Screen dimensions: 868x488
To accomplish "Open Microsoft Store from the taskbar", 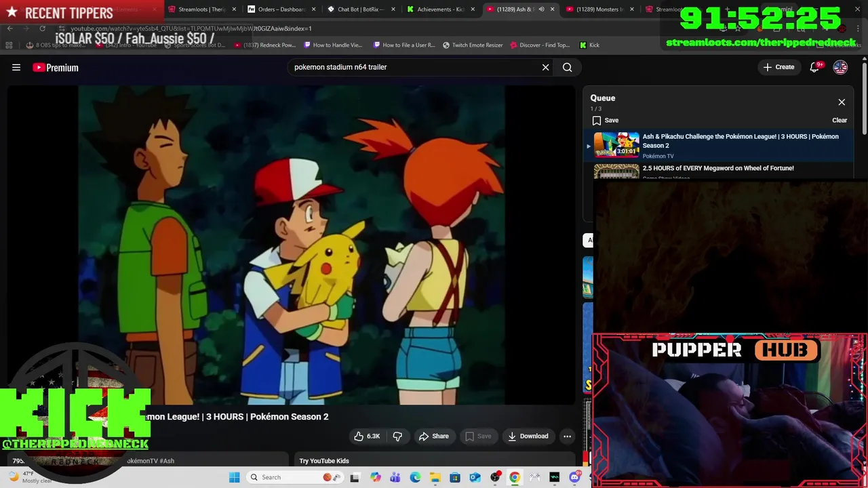I will coord(455,477).
